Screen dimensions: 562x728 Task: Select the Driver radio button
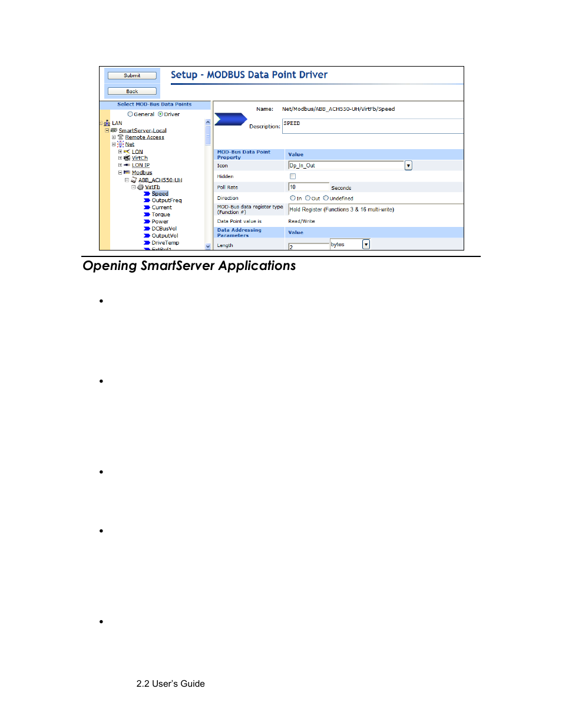coord(160,114)
